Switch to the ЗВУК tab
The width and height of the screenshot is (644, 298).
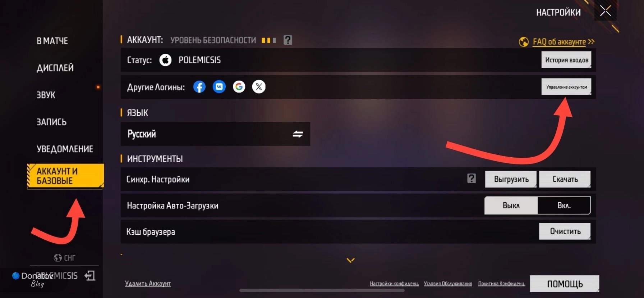[46, 95]
